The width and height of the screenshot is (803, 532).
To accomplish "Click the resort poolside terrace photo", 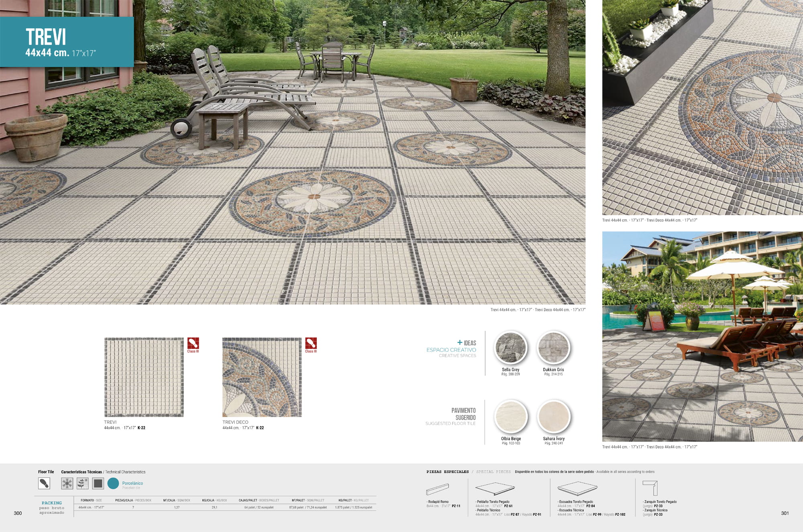I will [x=702, y=336].
